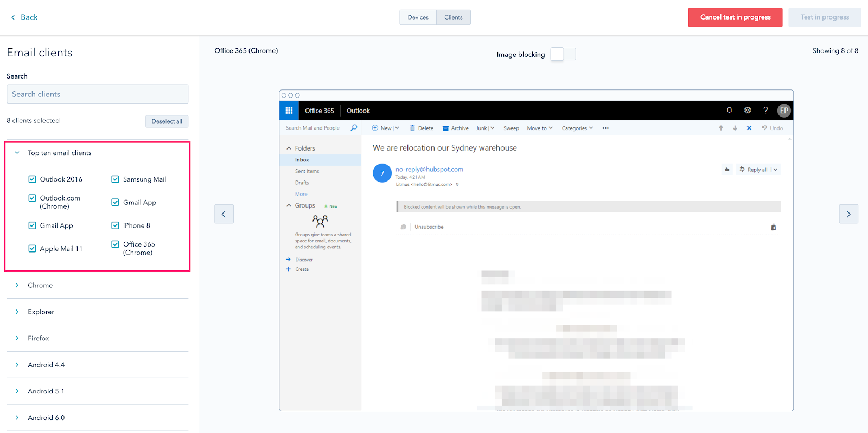Switch to the Devices tab
Viewport: 868px width, 433px height.
418,17
